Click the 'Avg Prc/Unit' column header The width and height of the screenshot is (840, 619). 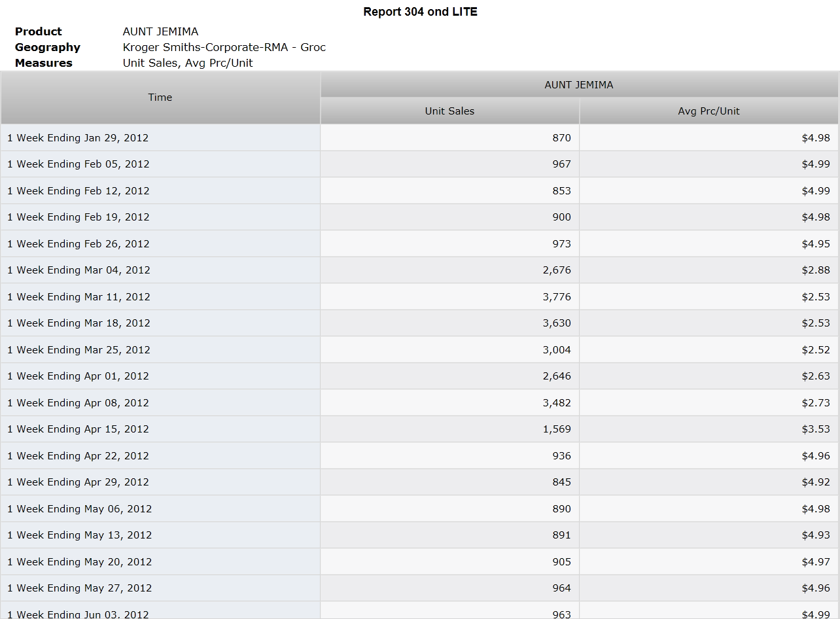709,111
